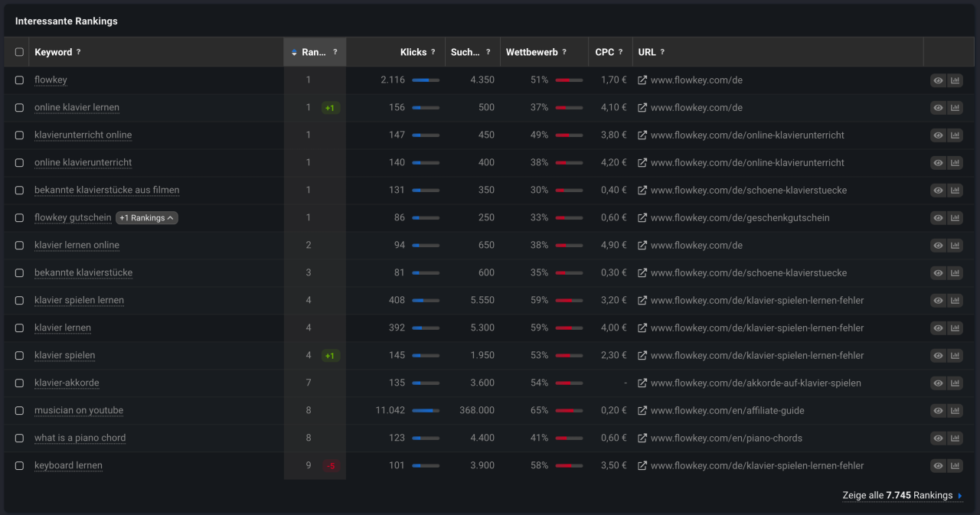This screenshot has width=980, height=515.
Task: Toggle eye icon for klavier-akkorde row
Action: click(938, 383)
